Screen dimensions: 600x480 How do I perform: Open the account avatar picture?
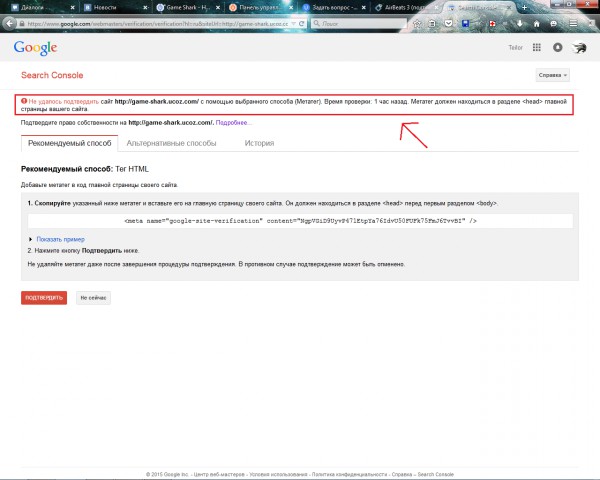579,48
